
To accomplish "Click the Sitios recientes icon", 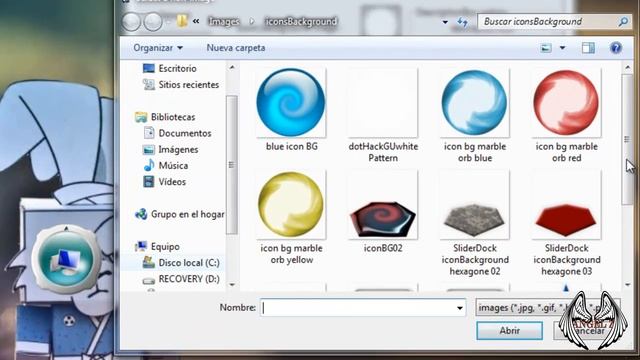I will pyautogui.click(x=149, y=84).
